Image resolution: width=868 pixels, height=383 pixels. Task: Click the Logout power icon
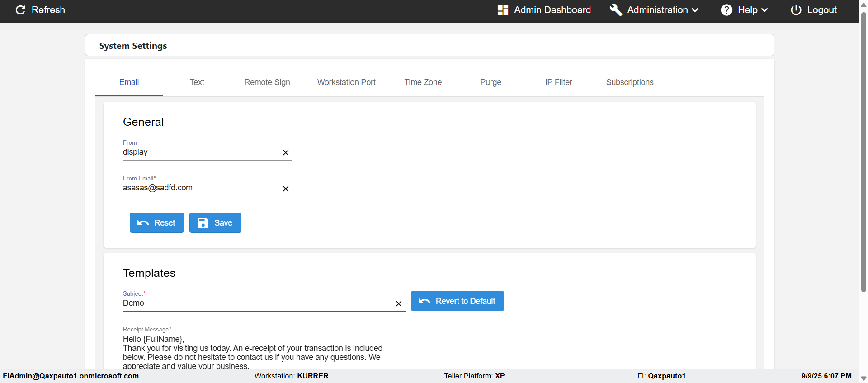click(796, 10)
